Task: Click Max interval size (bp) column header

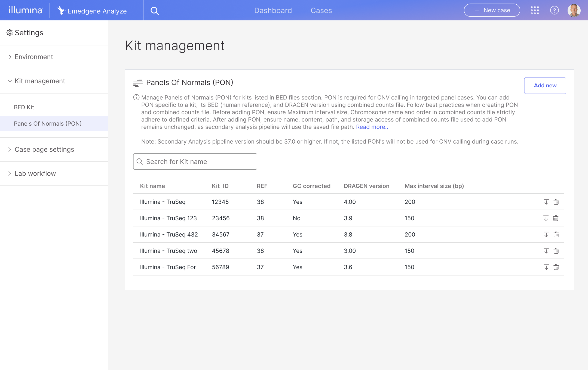Action: click(434, 186)
